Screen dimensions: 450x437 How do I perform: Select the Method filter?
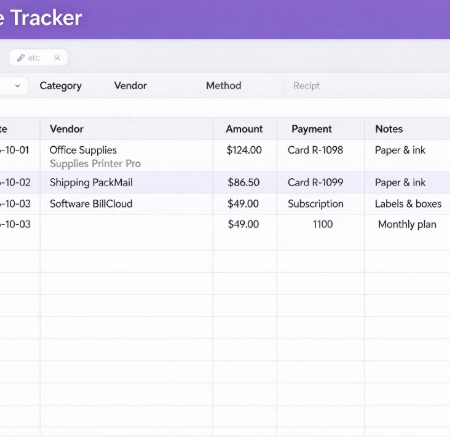point(224,86)
